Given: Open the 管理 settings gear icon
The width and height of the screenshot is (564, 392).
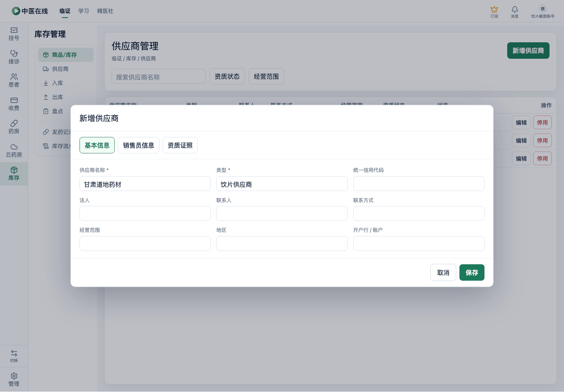Looking at the screenshot, I should [14, 379].
